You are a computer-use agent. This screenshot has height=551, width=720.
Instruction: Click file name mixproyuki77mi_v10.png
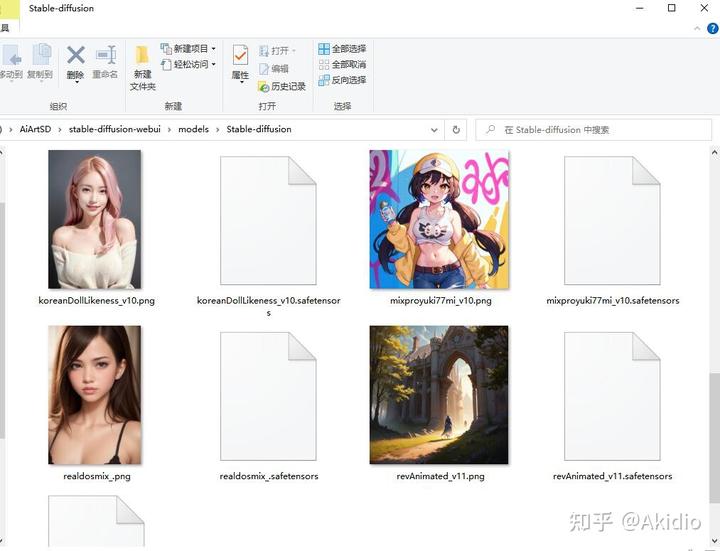(x=441, y=301)
